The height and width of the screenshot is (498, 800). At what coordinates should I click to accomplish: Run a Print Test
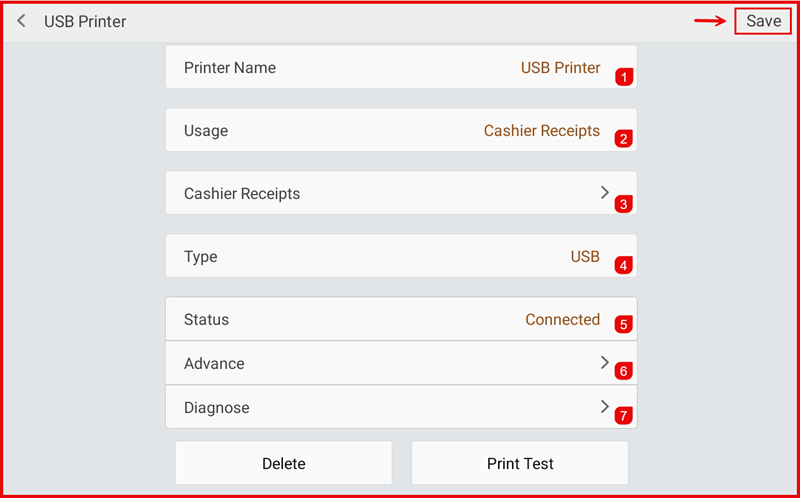click(520, 463)
